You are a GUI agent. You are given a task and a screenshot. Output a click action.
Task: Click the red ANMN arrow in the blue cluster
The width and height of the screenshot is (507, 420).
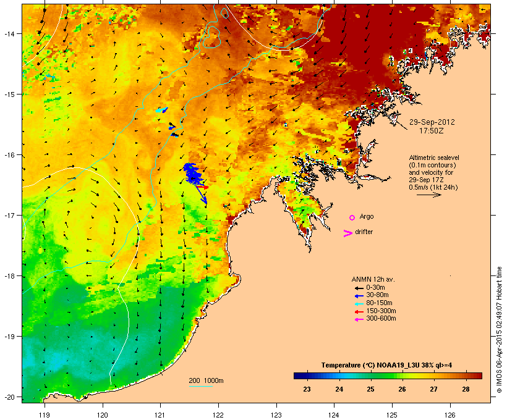pos(203,187)
